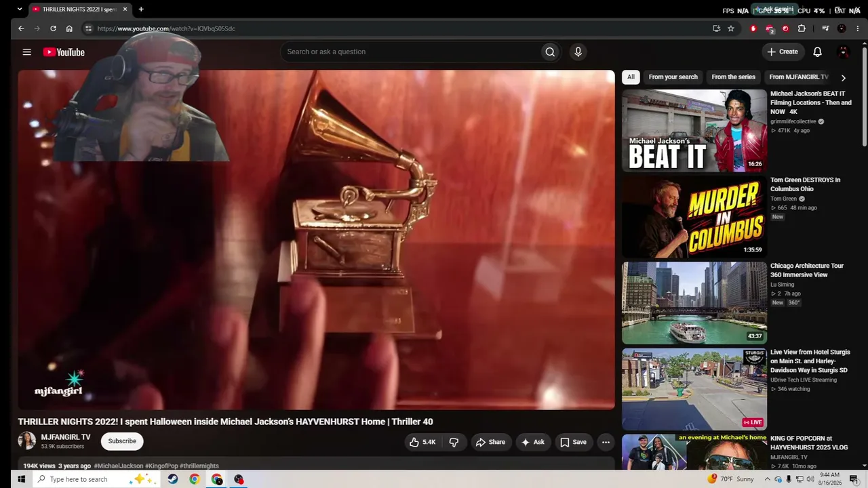This screenshot has height=488, width=868.
Task: Open the YouTube guide hamburger menu
Action: pos(26,52)
